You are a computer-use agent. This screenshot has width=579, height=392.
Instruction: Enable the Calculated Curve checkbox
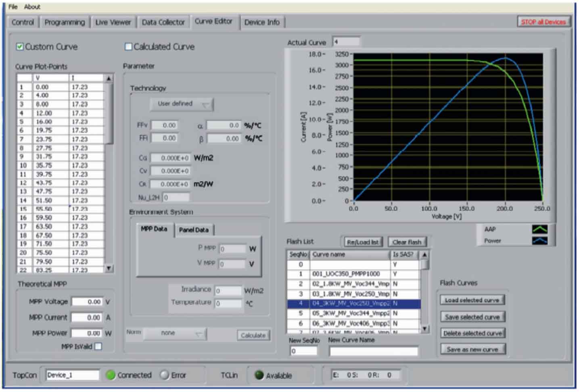point(128,47)
